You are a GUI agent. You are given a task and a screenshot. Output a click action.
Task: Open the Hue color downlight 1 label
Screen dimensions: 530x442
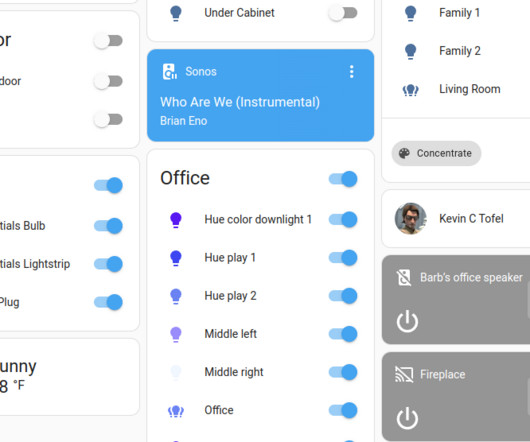coord(258,220)
